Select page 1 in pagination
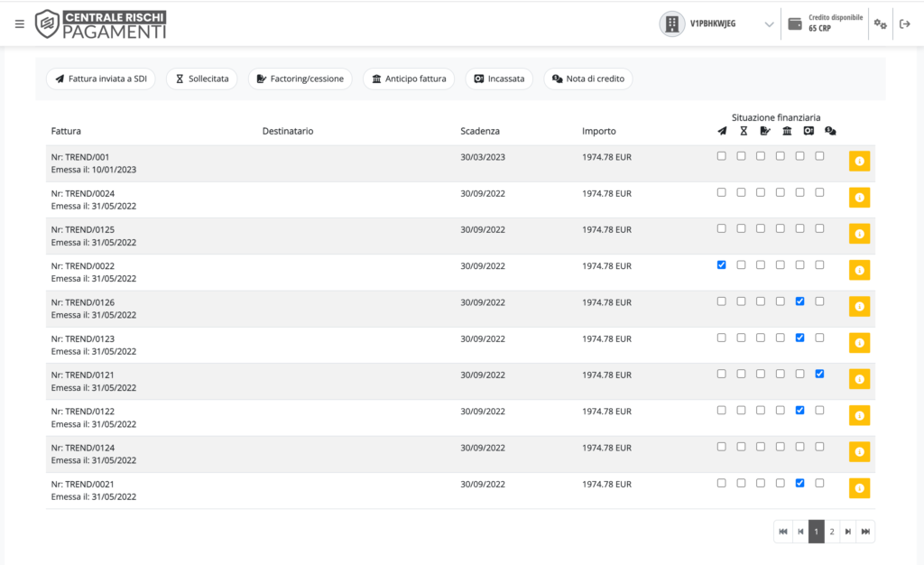The image size is (924, 565). point(816,532)
